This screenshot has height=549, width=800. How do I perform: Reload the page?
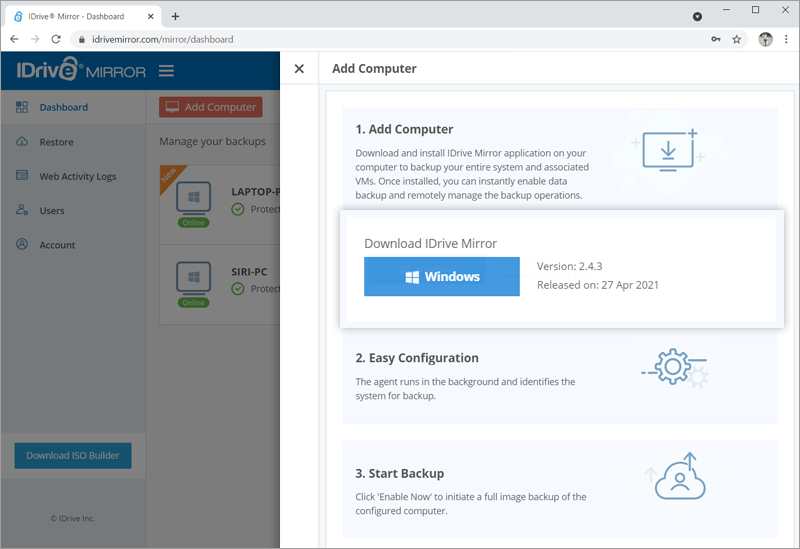click(x=56, y=39)
